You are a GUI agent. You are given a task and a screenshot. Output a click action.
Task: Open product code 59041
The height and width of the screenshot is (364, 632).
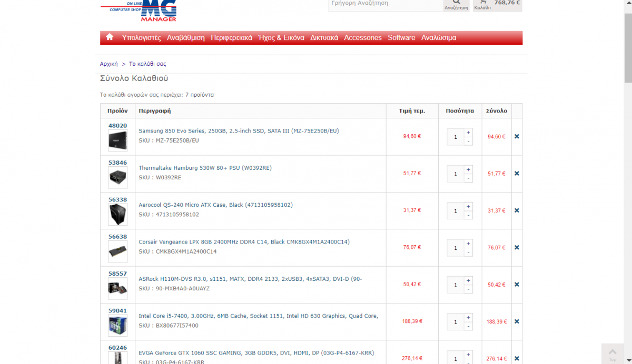pyautogui.click(x=117, y=311)
